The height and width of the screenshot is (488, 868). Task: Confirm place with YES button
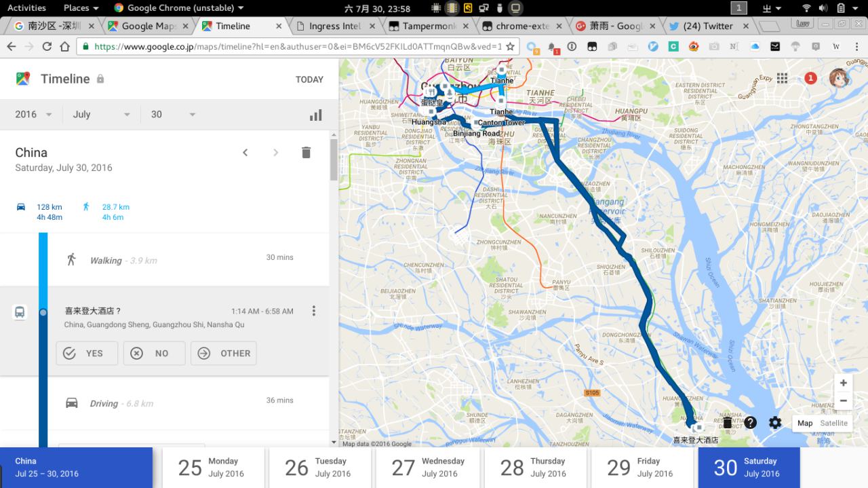click(87, 353)
